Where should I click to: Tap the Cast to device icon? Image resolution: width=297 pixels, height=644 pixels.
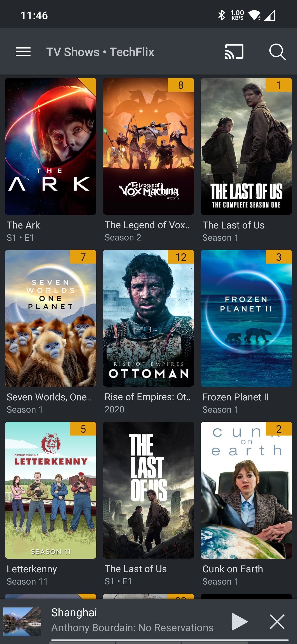(x=234, y=52)
